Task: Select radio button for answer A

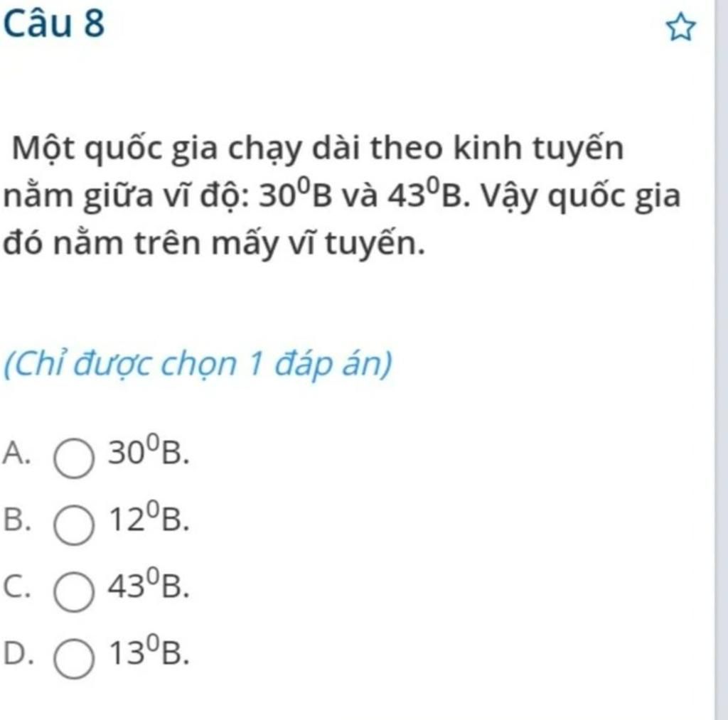Action: 74,458
